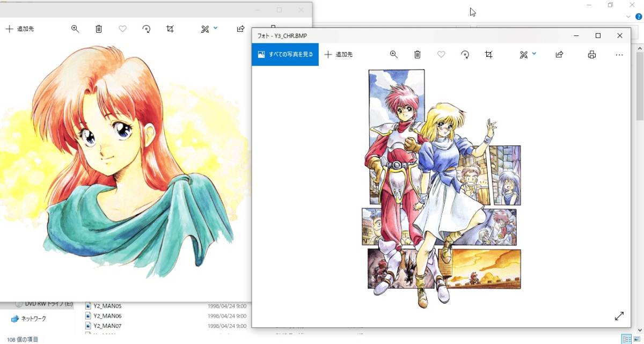
Task: Open Explorer help question mark icon
Action: pos(639,17)
